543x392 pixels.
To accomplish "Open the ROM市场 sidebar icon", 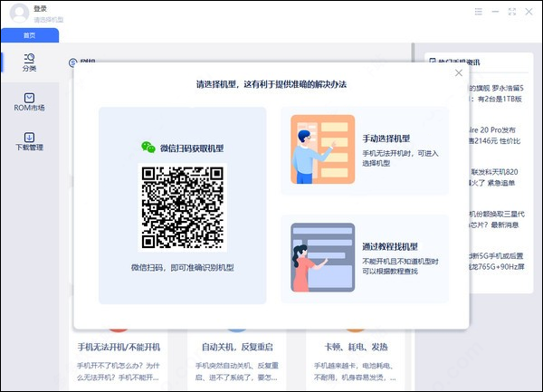I will coord(29,101).
